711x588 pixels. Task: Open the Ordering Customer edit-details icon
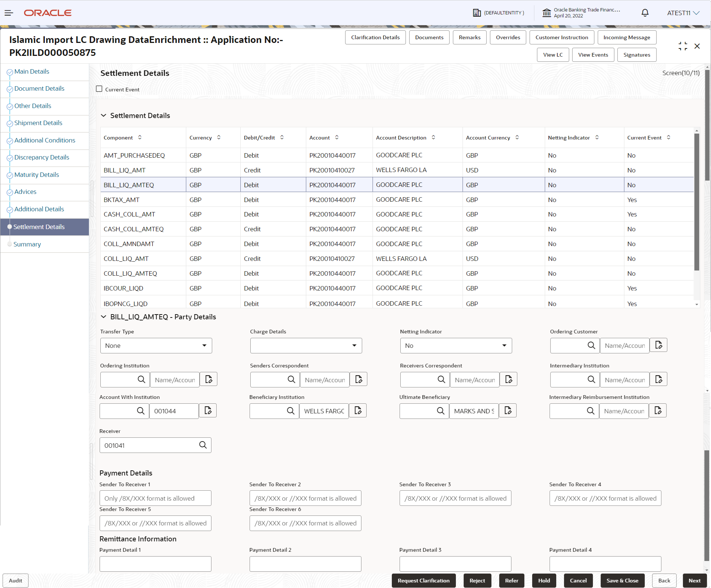coord(658,345)
